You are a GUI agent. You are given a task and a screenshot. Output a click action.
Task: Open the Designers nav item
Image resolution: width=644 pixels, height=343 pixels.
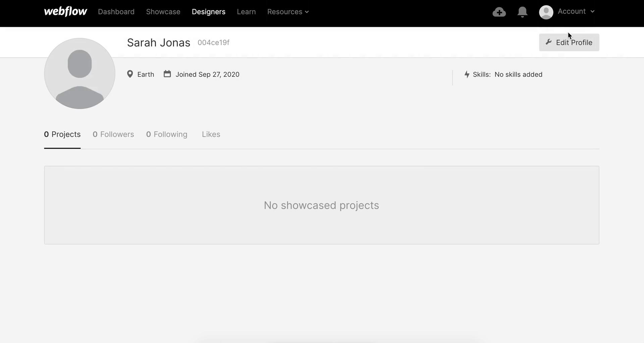pos(209,12)
